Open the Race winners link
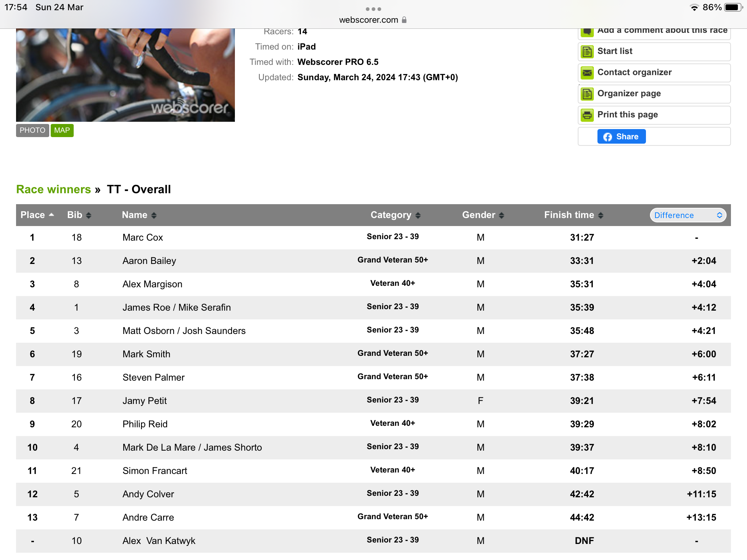Viewport: 747px width, 560px height. [54, 189]
